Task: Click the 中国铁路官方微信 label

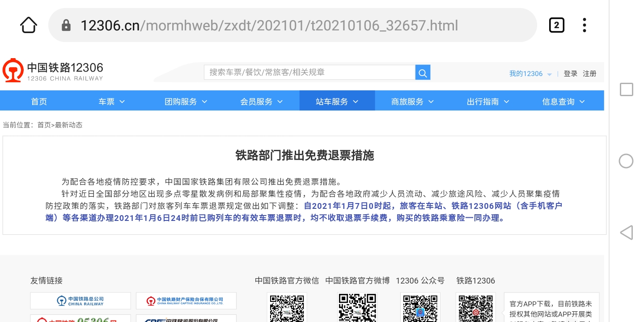Action: tap(287, 281)
